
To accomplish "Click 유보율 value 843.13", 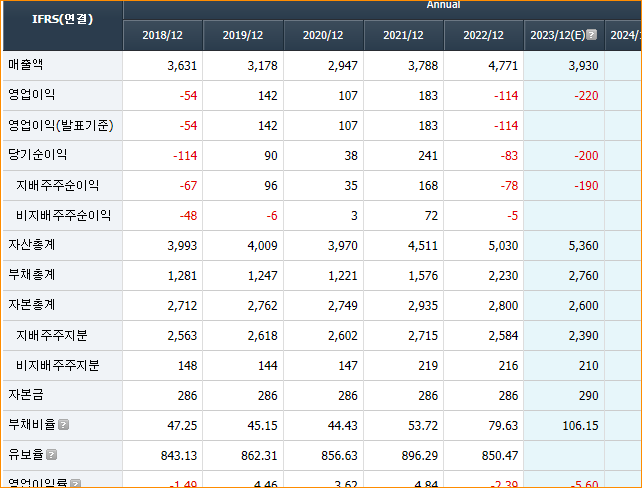I will tap(179, 456).
